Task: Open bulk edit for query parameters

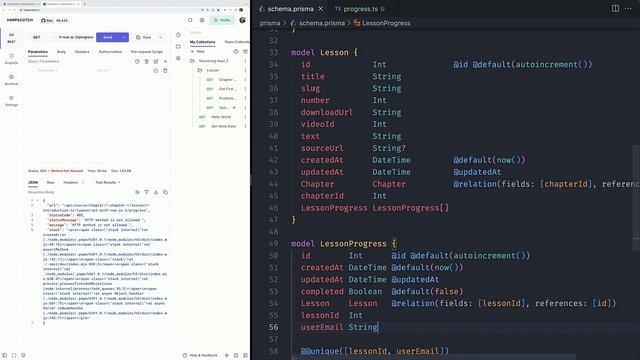Action: [x=156, y=61]
